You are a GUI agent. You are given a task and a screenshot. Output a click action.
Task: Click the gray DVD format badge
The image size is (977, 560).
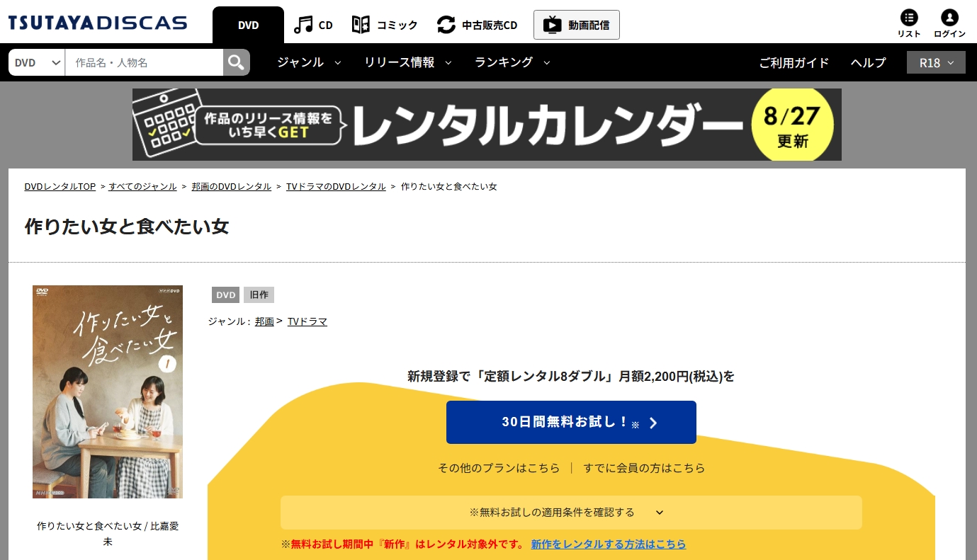click(225, 295)
